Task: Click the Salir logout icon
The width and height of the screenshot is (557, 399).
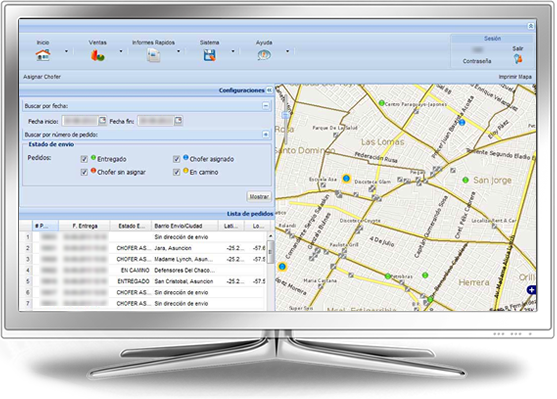Action: click(x=518, y=59)
